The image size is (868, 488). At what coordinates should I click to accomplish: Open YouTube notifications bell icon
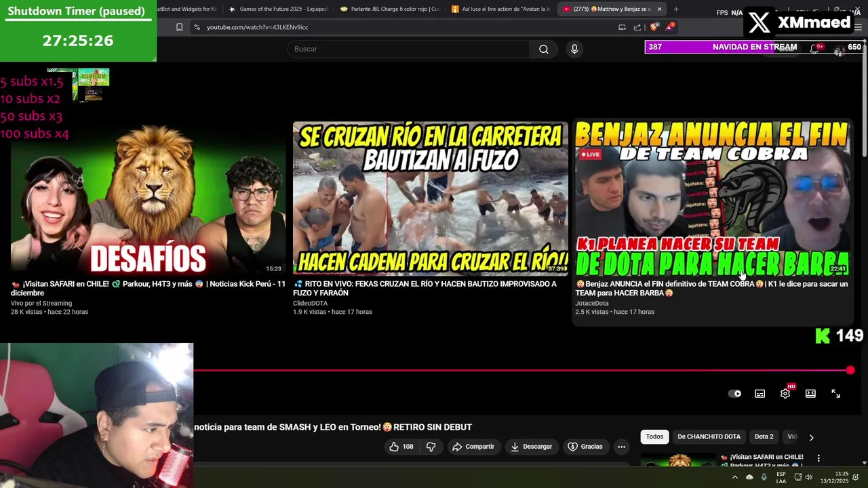coord(814,48)
